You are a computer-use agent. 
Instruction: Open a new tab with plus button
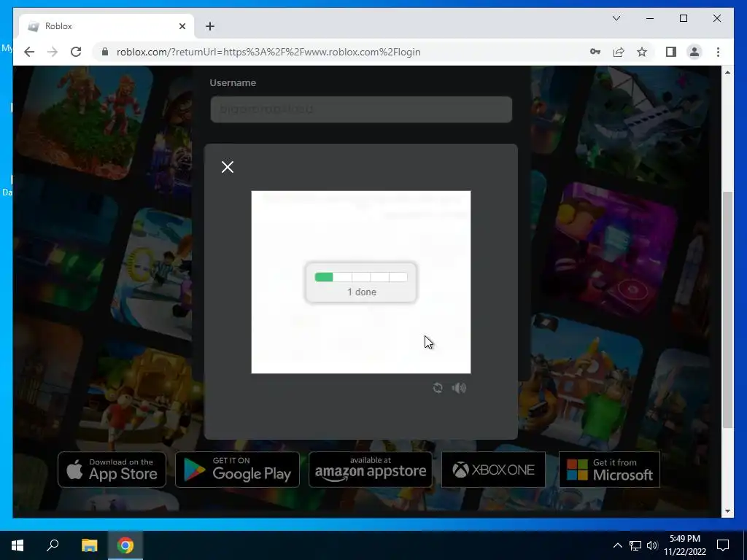click(210, 26)
